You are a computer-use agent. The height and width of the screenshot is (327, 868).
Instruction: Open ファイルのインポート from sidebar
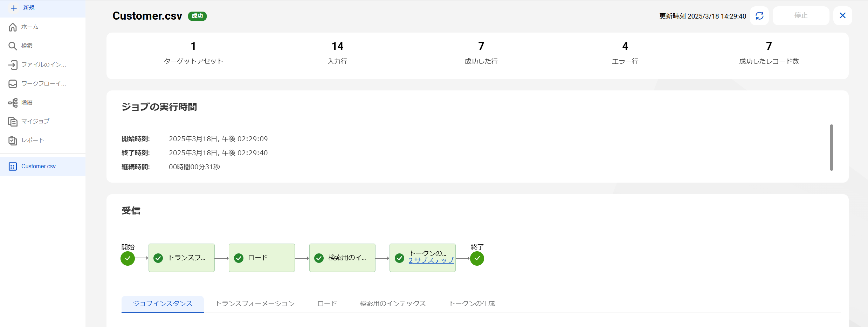tap(13, 64)
